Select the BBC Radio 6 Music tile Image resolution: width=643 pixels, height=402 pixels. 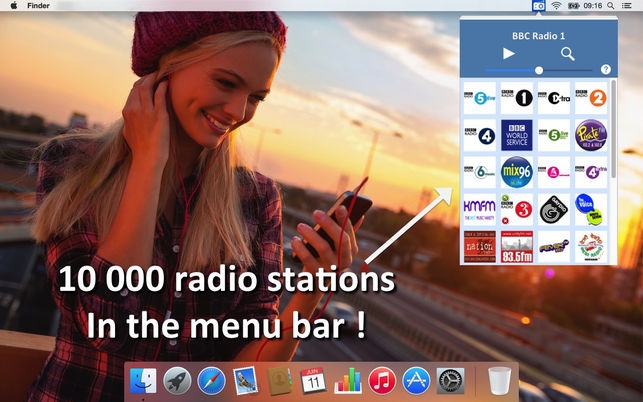click(480, 172)
